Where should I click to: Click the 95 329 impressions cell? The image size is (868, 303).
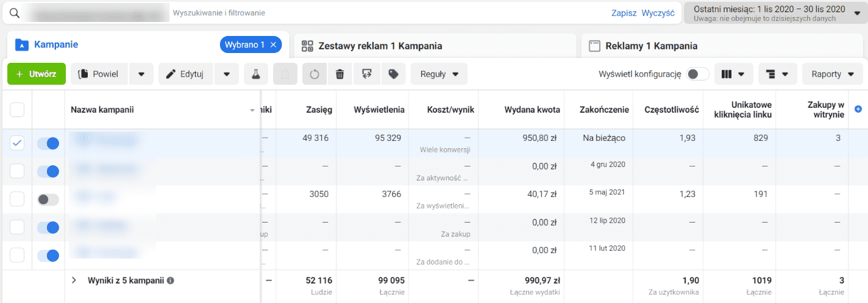coord(387,138)
